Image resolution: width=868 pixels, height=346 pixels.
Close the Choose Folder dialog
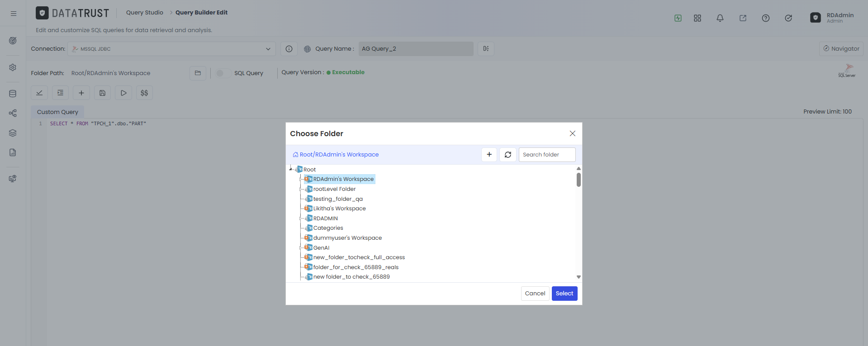[573, 133]
